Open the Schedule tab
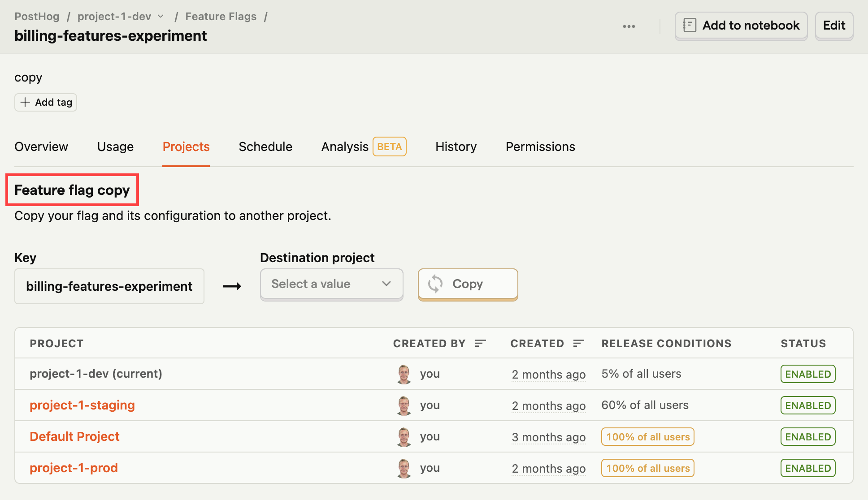This screenshot has width=868, height=500. click(x=265, y=147)
